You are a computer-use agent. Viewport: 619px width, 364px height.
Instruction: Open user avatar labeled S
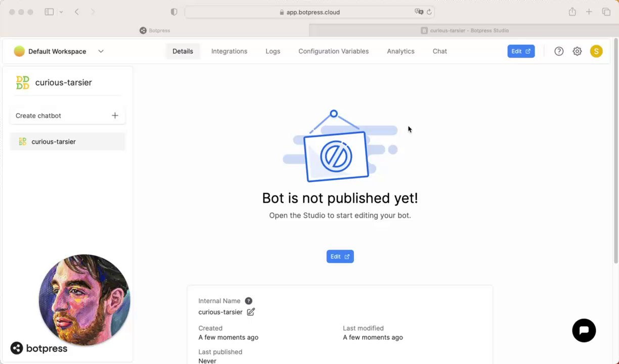[x=596, y=51]
